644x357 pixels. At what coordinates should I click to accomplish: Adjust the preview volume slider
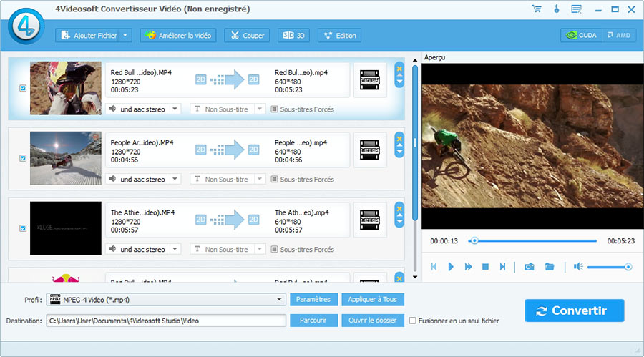608,267
